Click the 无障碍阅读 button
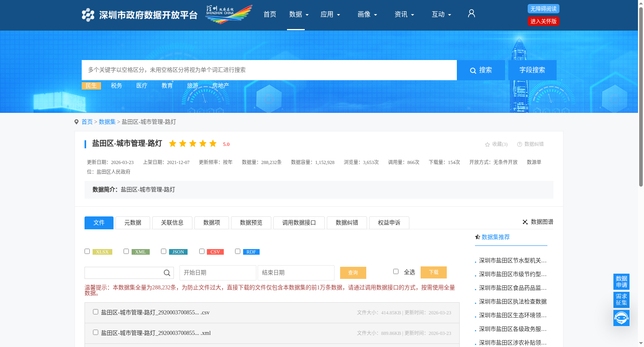Screen dimensions: 644x347 tap(543, 9)
